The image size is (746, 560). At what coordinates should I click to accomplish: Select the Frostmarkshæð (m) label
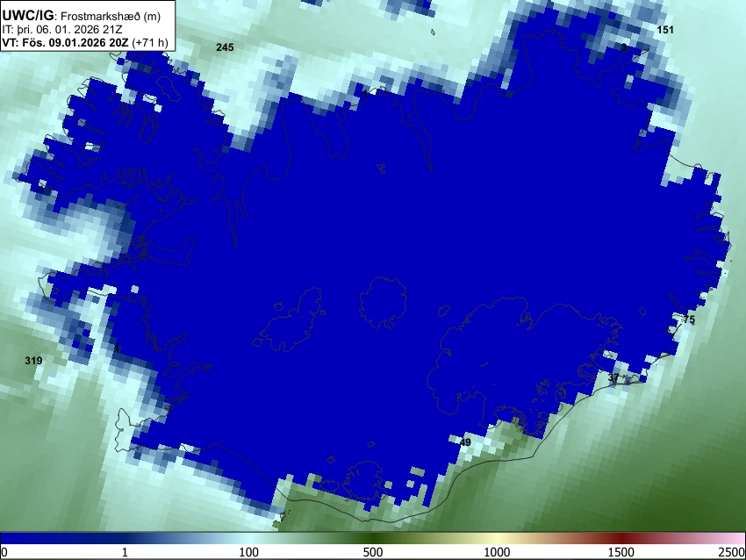(111, 16)
